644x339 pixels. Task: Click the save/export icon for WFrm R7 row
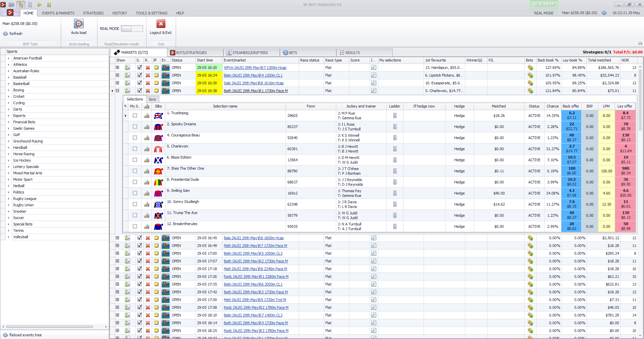point(127,68)
